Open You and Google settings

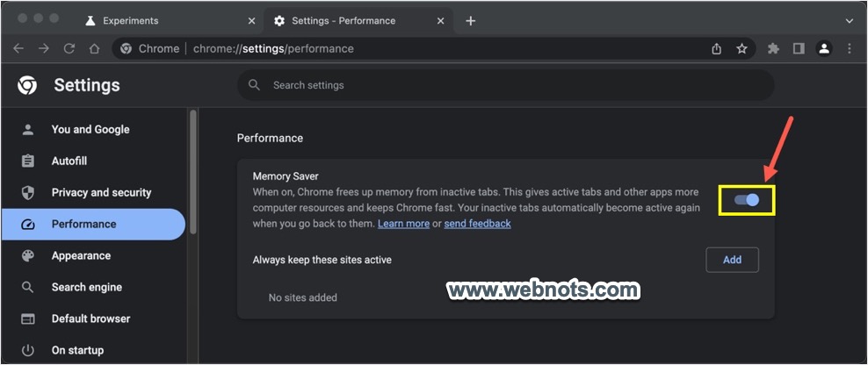point(90,129)
